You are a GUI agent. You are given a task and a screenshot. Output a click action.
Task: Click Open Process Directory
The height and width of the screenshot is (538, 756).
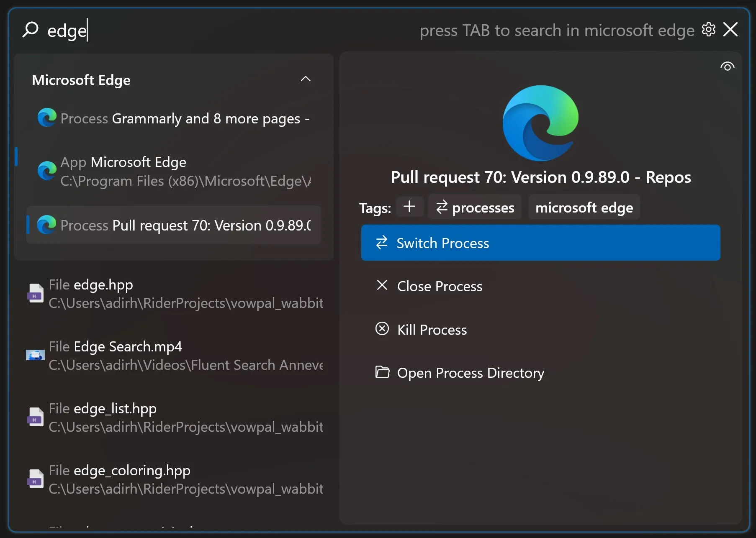click(470, 373)
